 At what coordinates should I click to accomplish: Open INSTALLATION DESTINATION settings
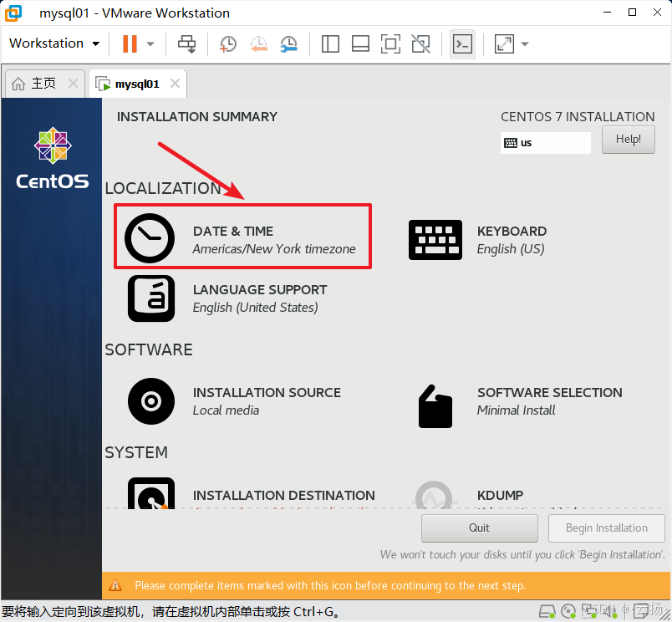pos(251,494)
